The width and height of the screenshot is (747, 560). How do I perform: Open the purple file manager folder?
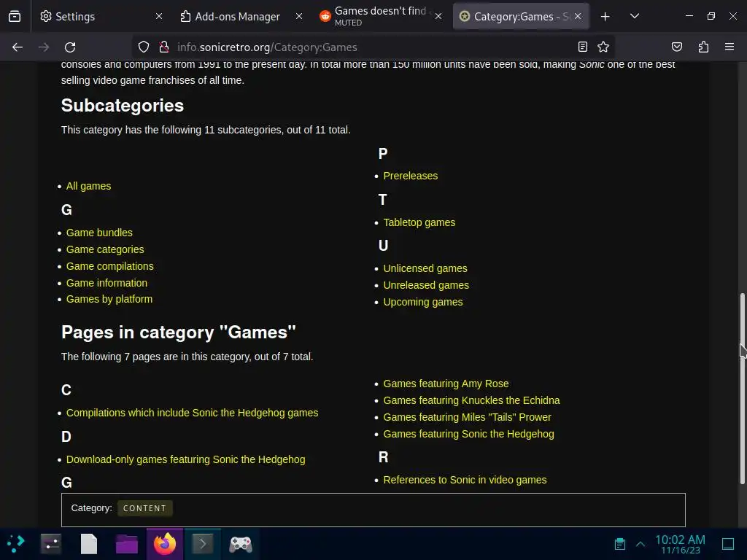127,543
